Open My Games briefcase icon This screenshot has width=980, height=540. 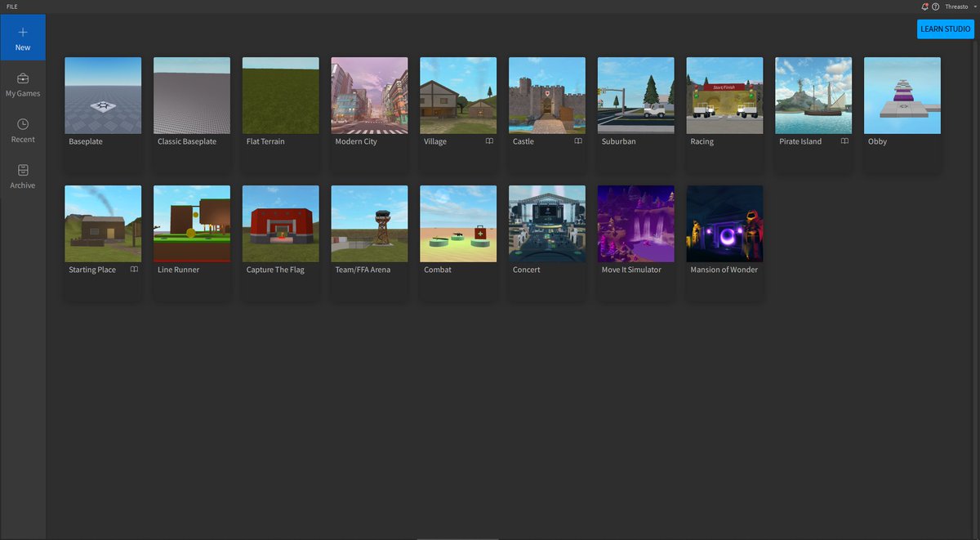[23, 78]
